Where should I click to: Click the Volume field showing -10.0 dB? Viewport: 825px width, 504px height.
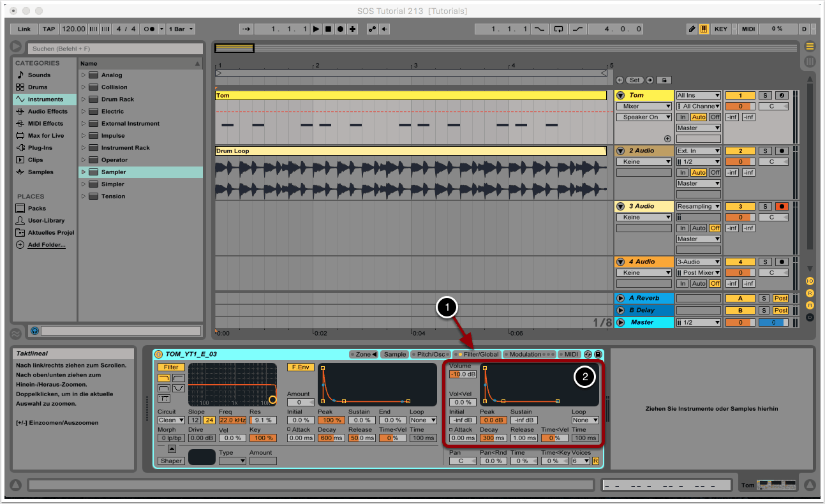tap(462, 374)
